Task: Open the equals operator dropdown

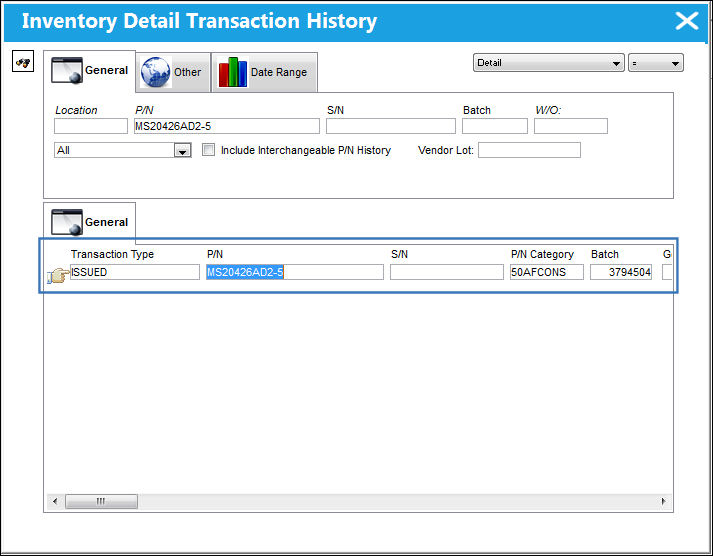Action: pos(656,63)
